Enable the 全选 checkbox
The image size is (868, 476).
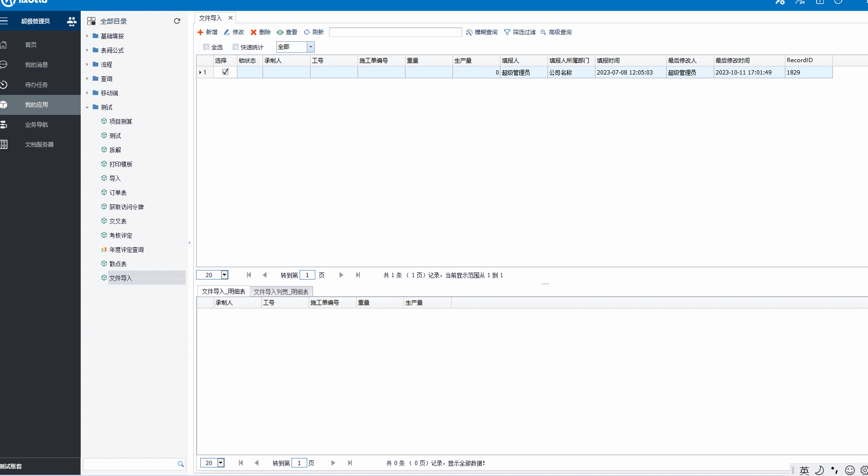point(206,47)
